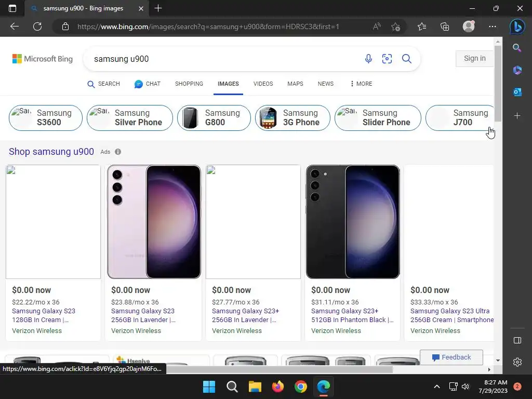Click the browser back arrow
This screenshot has height=399, width=532.
coord(14,26)
